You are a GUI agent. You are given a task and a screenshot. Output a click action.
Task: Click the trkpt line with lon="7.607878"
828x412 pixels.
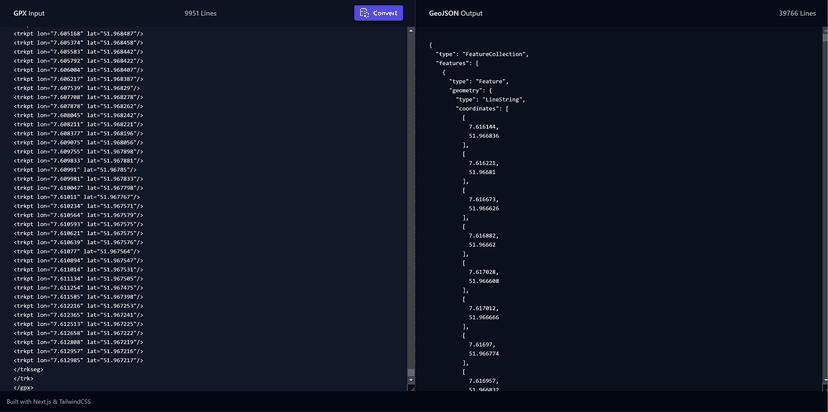coord(78,106)
